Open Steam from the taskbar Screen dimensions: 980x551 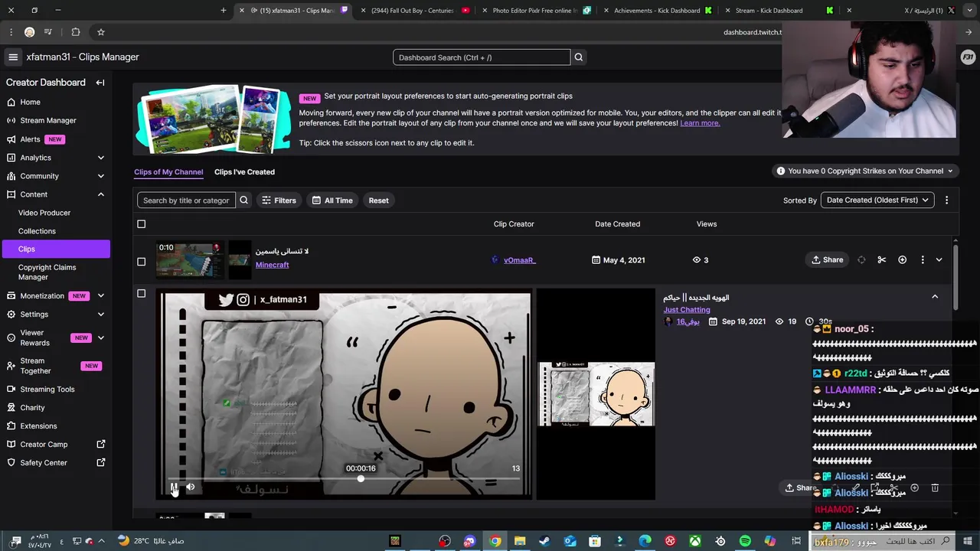click(544, 541)
